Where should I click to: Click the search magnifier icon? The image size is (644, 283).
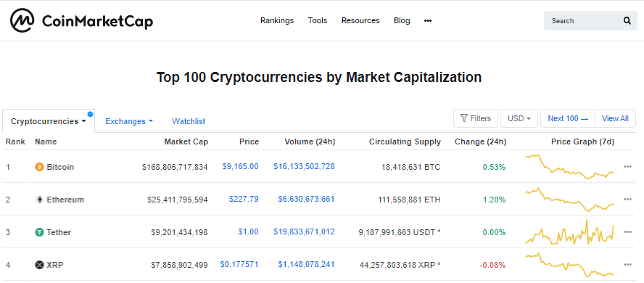click(627, 20)
